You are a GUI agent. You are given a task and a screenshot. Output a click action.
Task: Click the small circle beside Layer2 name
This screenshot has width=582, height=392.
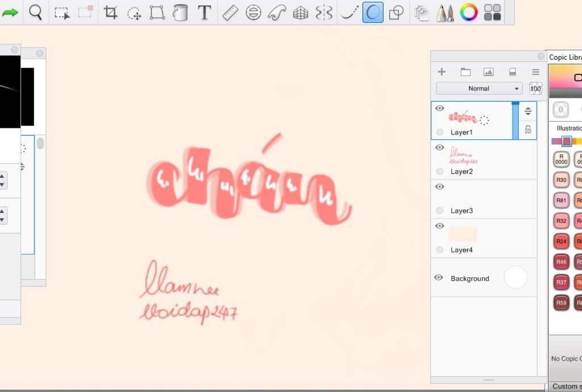[x=440, y=172]
